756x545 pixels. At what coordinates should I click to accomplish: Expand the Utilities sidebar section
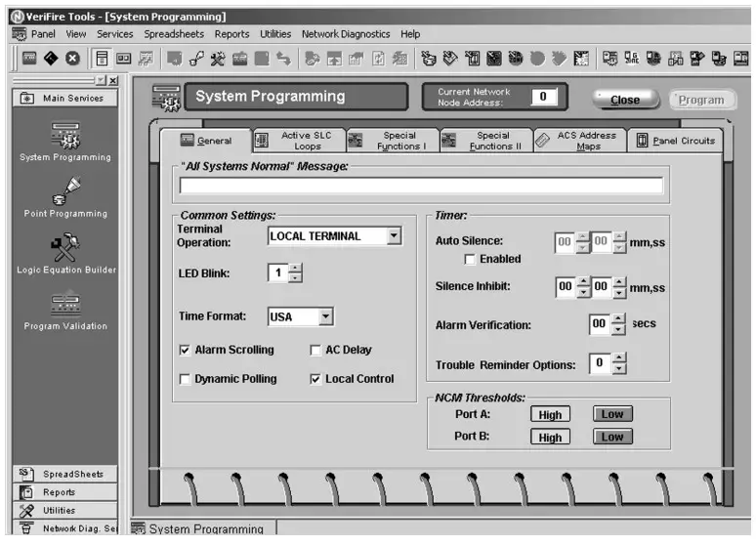pos(65,511)
